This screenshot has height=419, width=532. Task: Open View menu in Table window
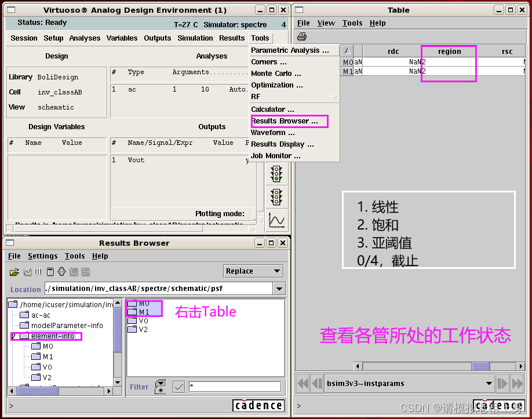click(326, 23)
